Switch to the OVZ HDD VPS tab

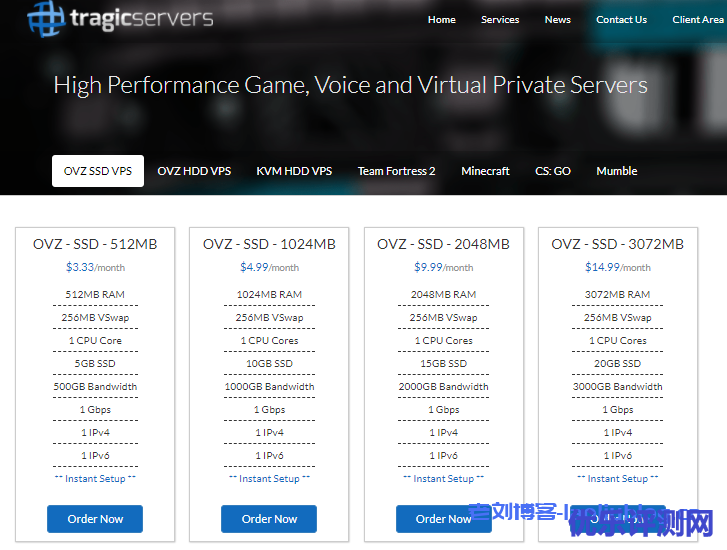(x=194, y=171)
